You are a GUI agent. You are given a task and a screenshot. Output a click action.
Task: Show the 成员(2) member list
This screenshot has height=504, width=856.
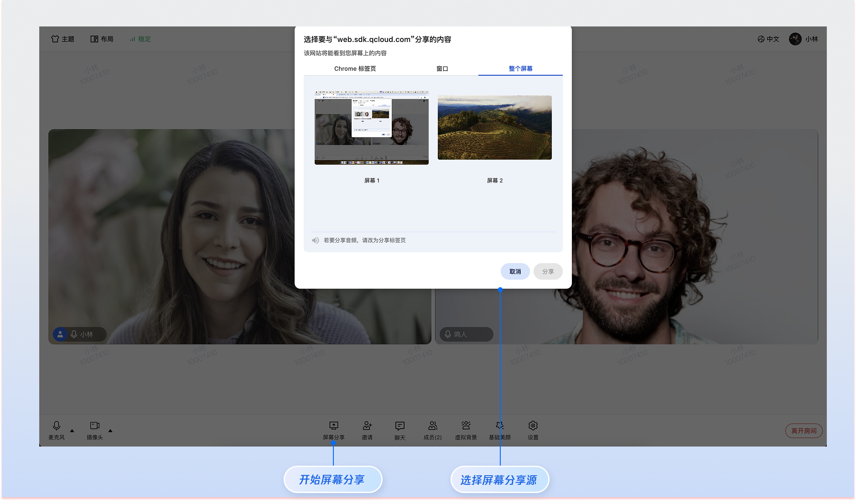click(x=433, y=430)
